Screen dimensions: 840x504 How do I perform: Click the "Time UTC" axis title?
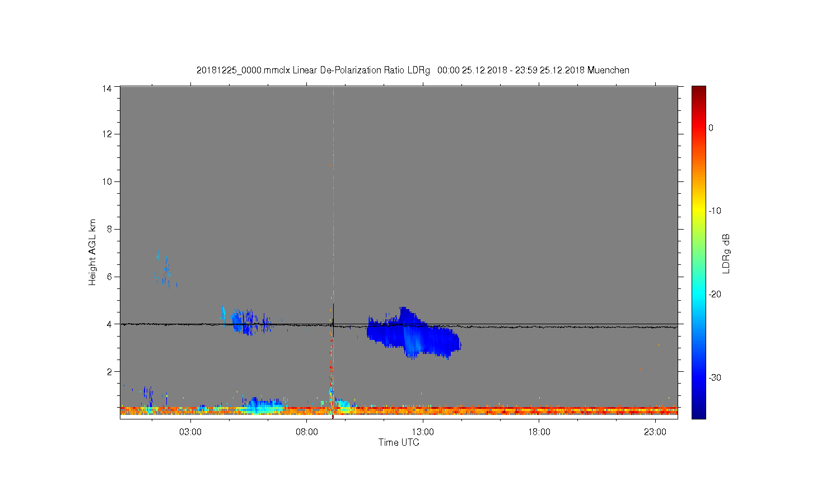click(399, 442)
